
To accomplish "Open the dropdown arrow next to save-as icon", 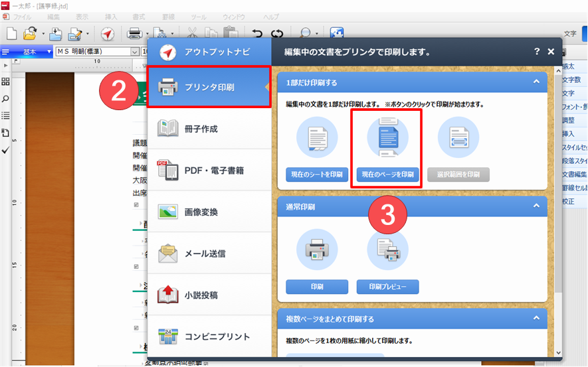I will [88, 34].
